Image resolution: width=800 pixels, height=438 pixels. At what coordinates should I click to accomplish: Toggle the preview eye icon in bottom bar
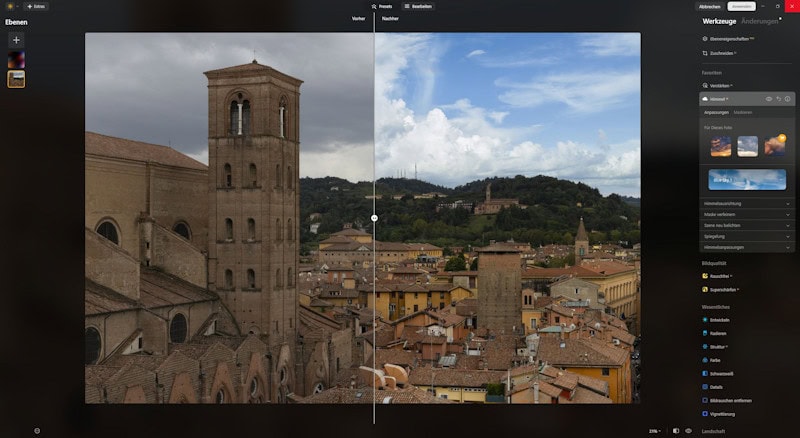click(688, 431)
